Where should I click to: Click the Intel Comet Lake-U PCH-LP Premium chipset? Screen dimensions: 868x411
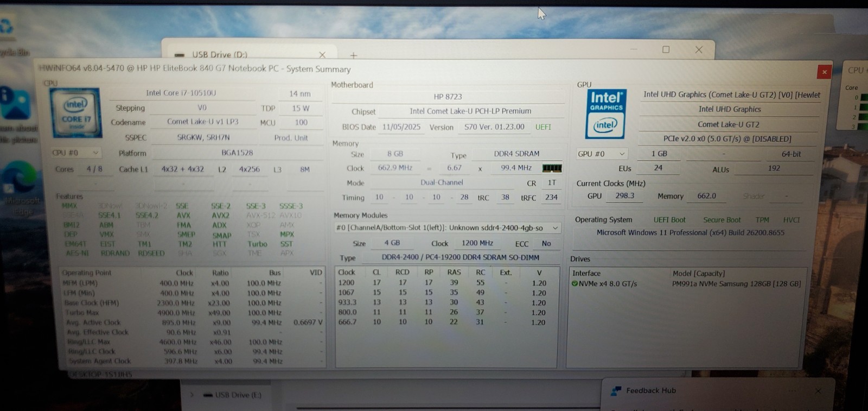pos(470,111)
